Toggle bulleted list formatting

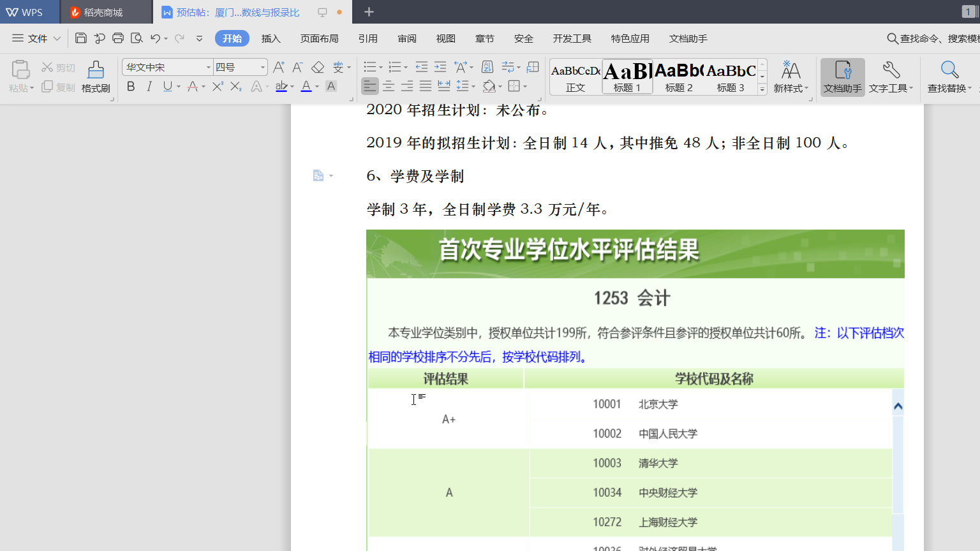pyautogui.click(x=369, y=66)
